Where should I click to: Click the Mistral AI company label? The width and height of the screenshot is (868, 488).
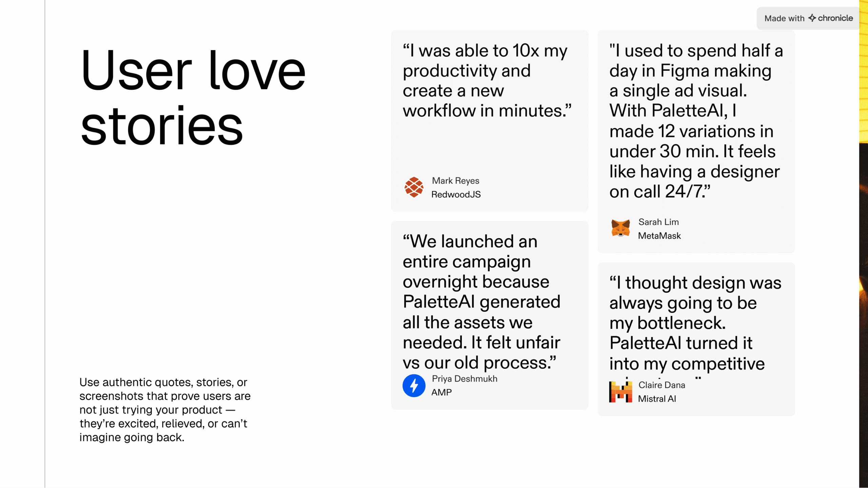[x=657, y=399]
